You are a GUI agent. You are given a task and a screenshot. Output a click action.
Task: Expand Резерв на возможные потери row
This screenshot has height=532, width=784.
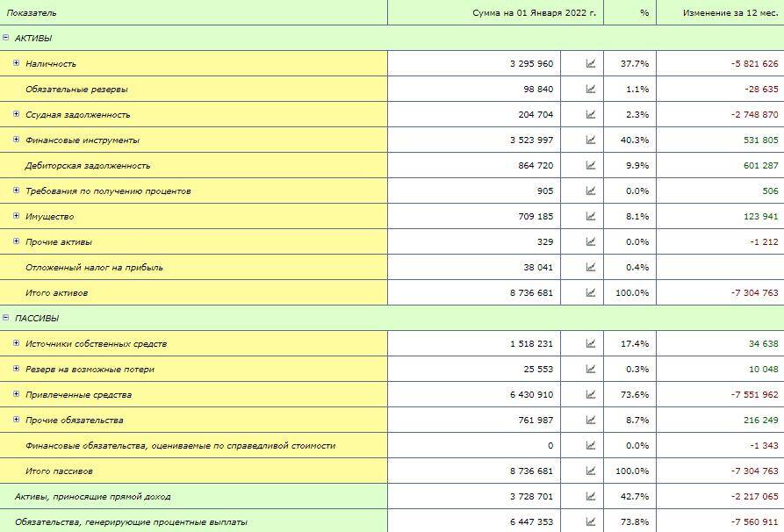click(17, 369)
